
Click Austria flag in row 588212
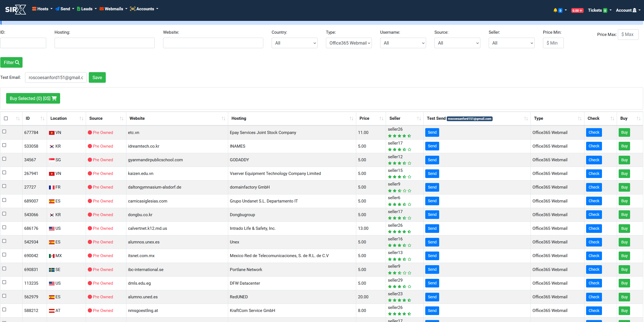[51, 311]
